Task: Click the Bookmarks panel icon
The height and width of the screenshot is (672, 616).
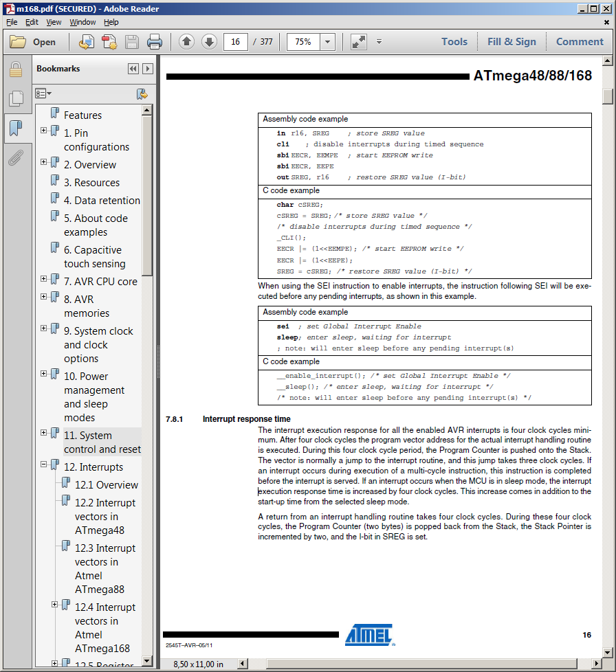Action: tap(16, 128)
